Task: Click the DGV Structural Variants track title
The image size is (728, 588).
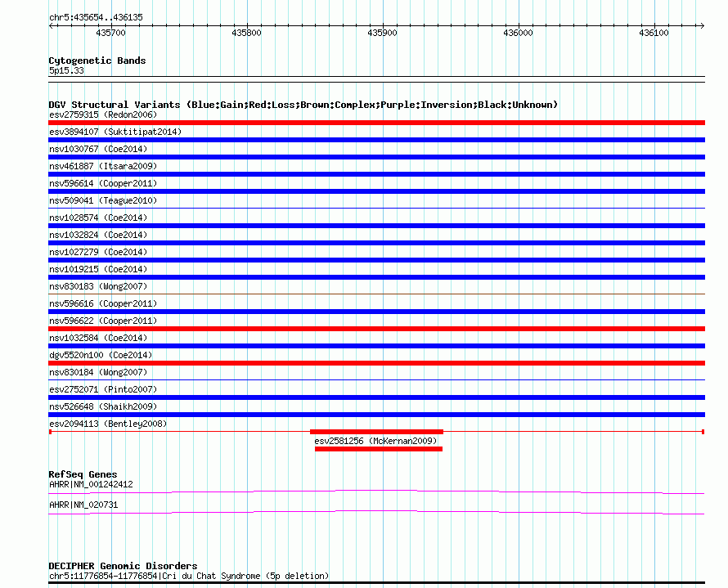Action: [303, 105]
